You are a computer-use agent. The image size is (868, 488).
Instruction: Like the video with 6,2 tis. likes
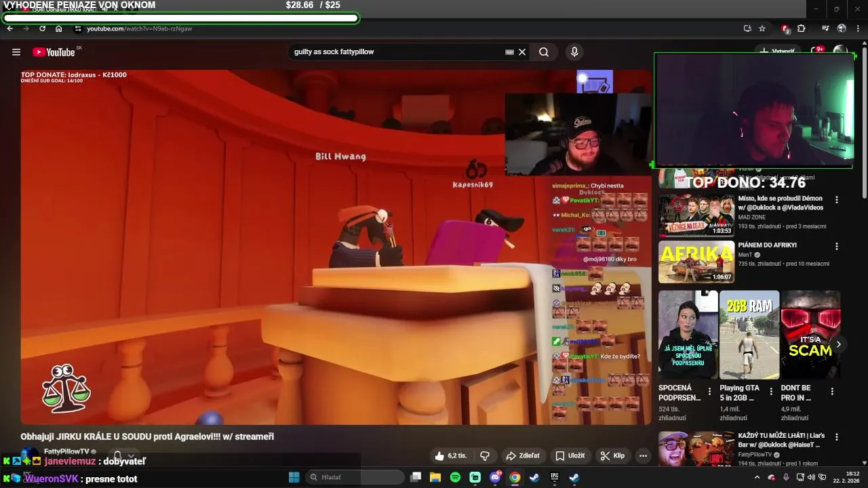(451, 455)
